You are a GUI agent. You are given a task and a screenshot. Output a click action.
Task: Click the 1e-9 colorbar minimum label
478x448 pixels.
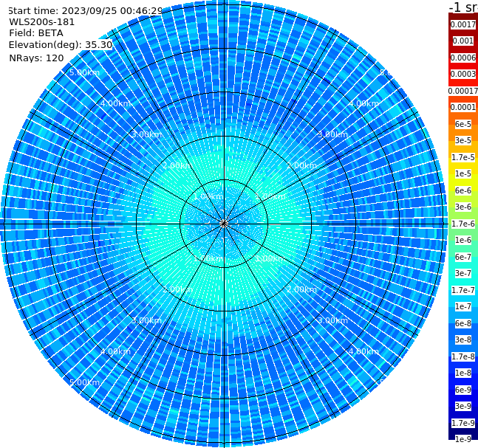[463, 439]
